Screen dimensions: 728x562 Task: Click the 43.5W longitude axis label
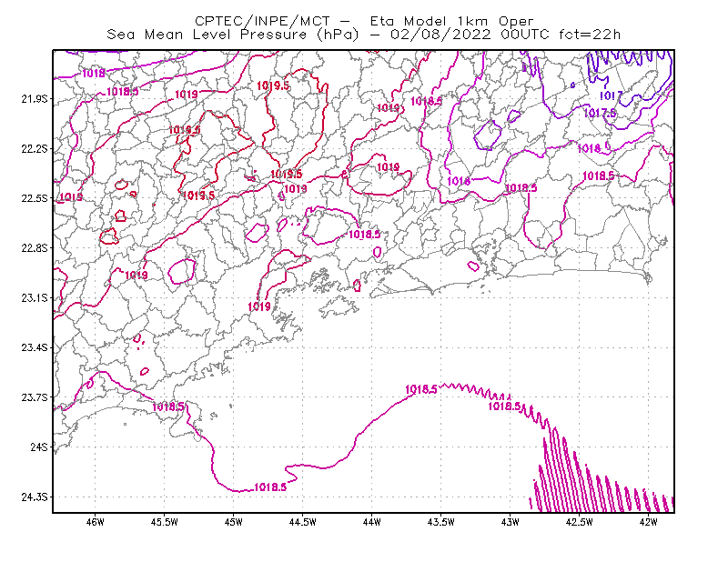[x=441, y=522]
